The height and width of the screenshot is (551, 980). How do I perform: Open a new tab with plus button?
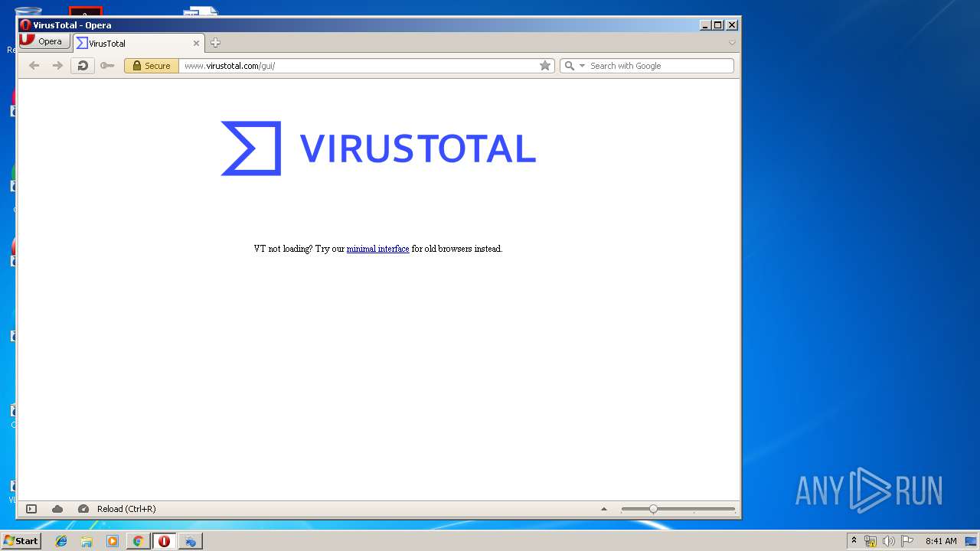[215, 43]
